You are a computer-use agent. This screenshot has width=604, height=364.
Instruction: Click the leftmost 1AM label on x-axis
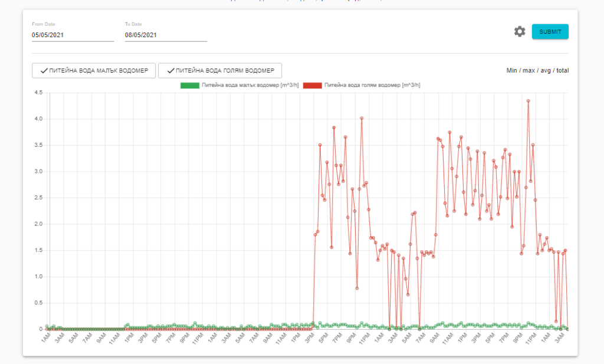pyautogui.click(x=46, y=340)
